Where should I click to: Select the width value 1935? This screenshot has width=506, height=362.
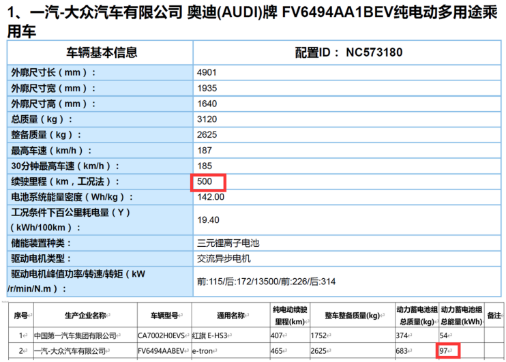point(207,88)
